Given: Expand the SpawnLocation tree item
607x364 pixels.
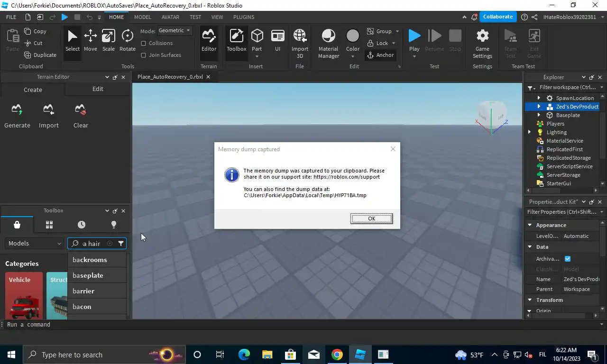Looking at the screenshot, I should (x=539, y=98).
